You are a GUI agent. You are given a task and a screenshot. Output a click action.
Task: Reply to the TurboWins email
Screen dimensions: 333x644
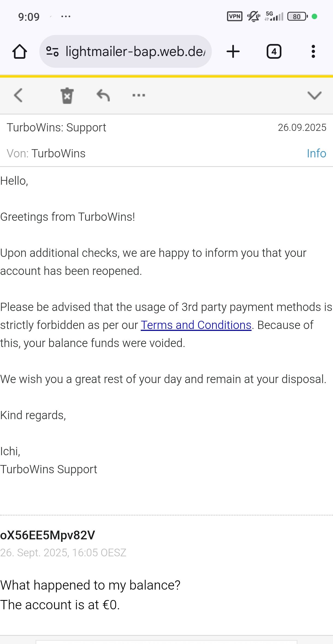(x=103, y=95)
